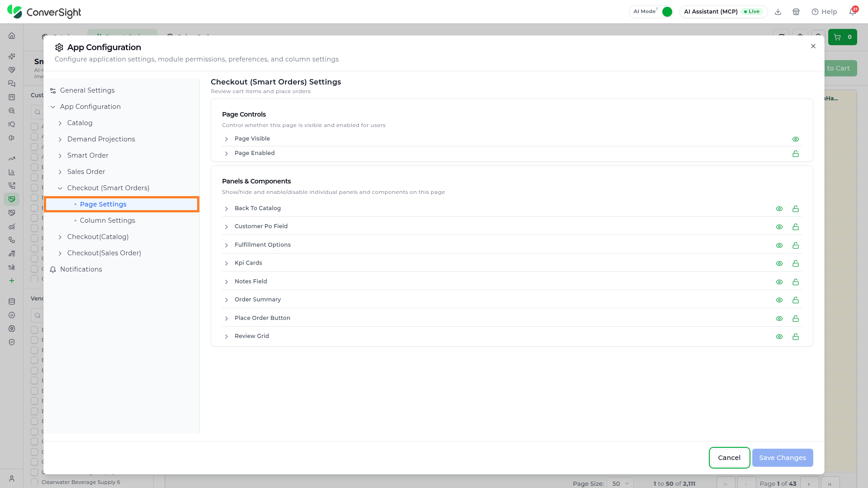Expand the Sales Order tree node
868x488 pixels.
tap(60, 172)
